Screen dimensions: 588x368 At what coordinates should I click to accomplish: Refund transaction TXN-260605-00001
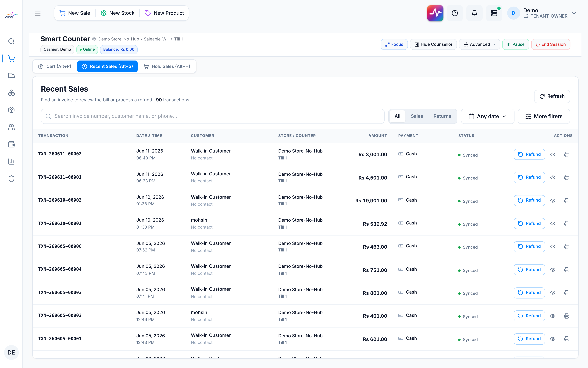pyautogui.click(x=529, y=339)
